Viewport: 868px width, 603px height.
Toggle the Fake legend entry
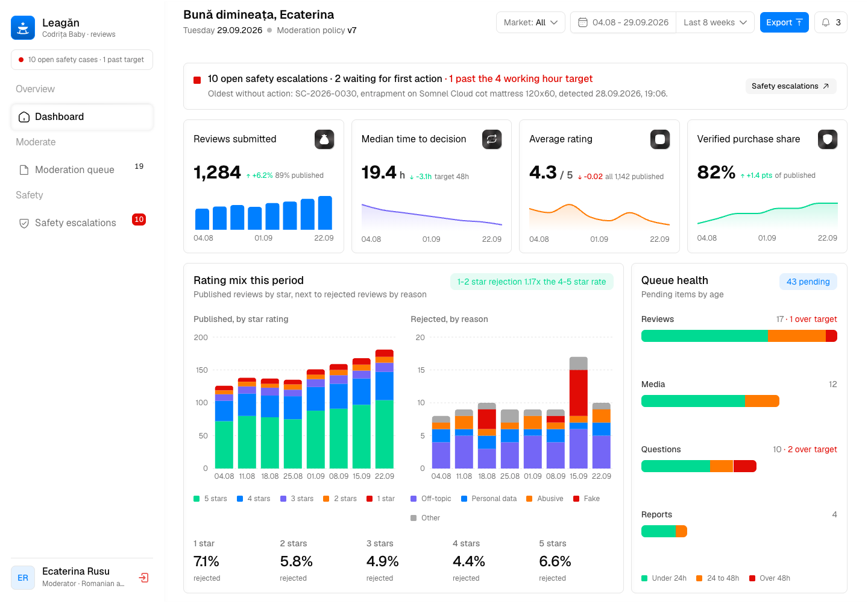(587, 499)
